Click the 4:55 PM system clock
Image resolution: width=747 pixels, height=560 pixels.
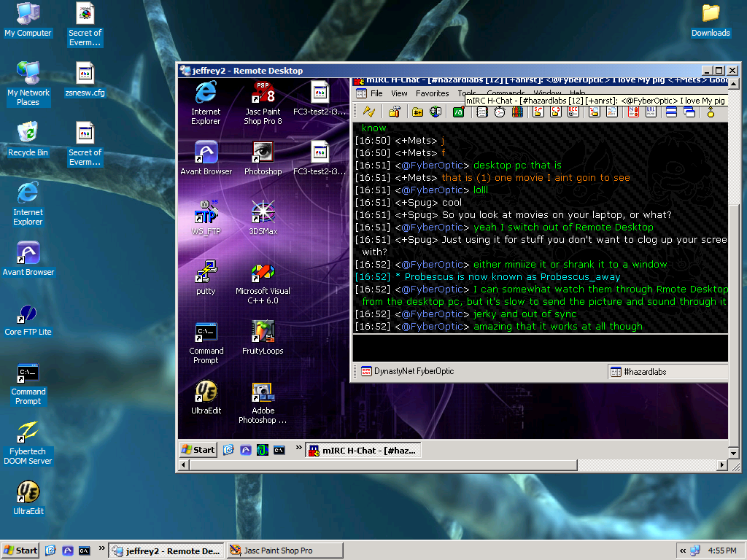[722, 551]
